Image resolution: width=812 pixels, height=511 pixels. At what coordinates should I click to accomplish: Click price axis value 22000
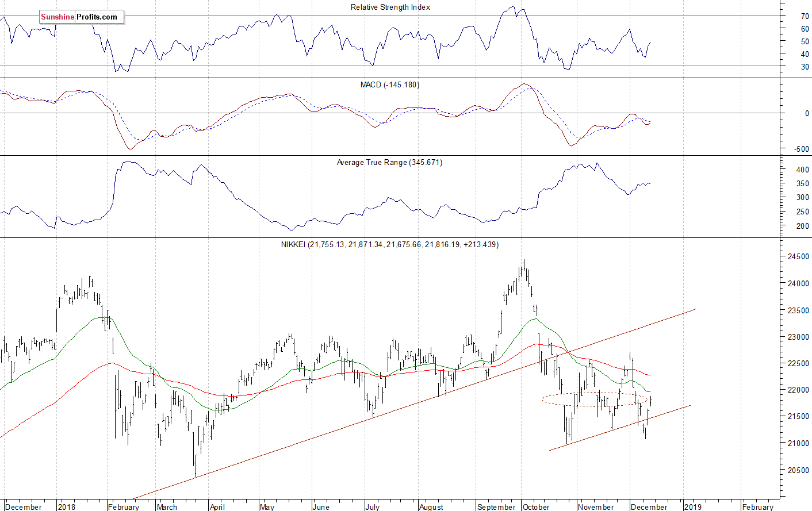[x=798, y=390]
